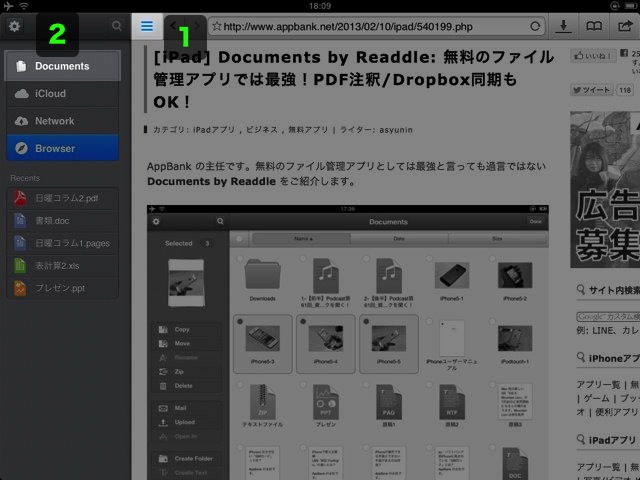Click the Facebook いいね button
Image resolution: width=640 pixels, height=480 pixels.
click(x=593, y=56)
